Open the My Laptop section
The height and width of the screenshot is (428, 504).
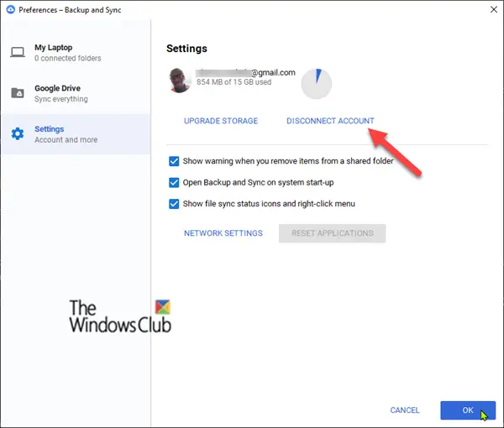click(76, 53)
